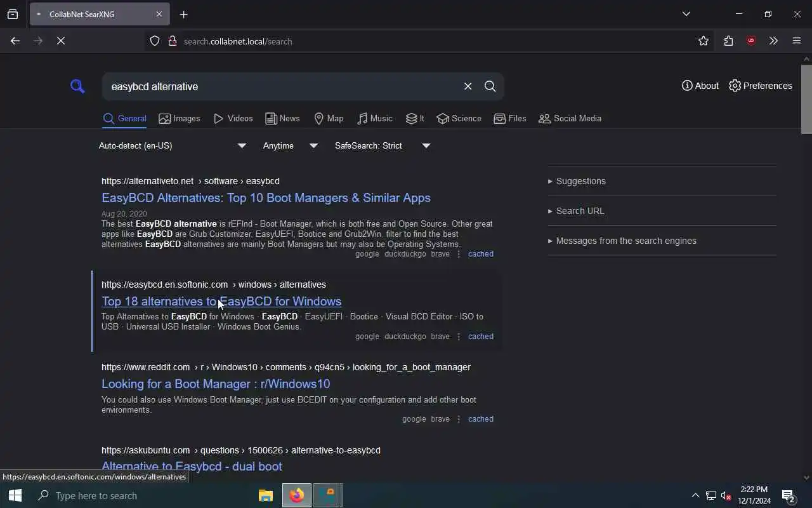This screenshot has height=508, width=812.
Task: Click the SearXNG magnifier logo
Action: point(77,86)
